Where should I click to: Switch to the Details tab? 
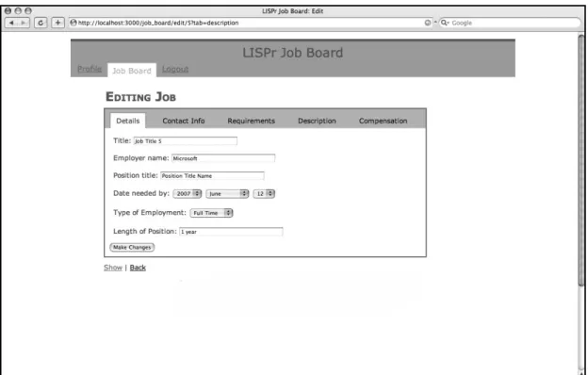coord(128,121)
